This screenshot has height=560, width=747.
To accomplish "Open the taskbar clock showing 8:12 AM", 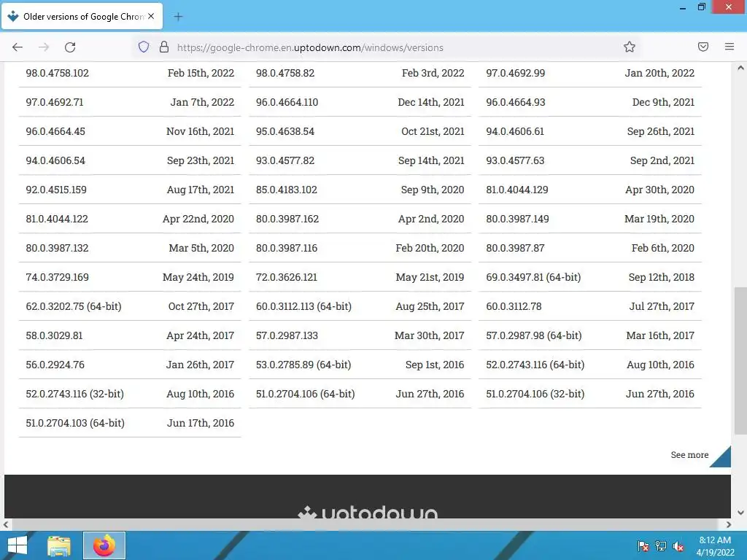I will (715, 546).
